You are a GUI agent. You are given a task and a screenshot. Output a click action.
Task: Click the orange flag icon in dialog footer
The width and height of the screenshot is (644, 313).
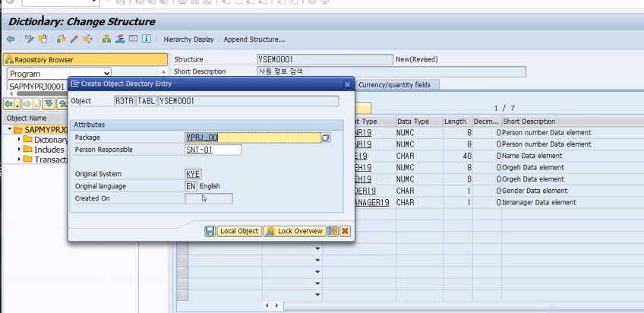click(x=333, y=231)
